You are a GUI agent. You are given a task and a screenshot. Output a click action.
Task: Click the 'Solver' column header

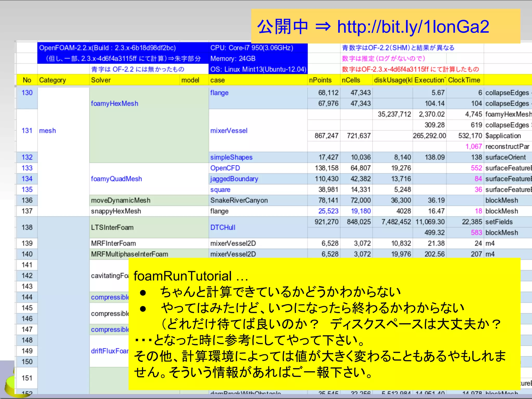point(134,80)
